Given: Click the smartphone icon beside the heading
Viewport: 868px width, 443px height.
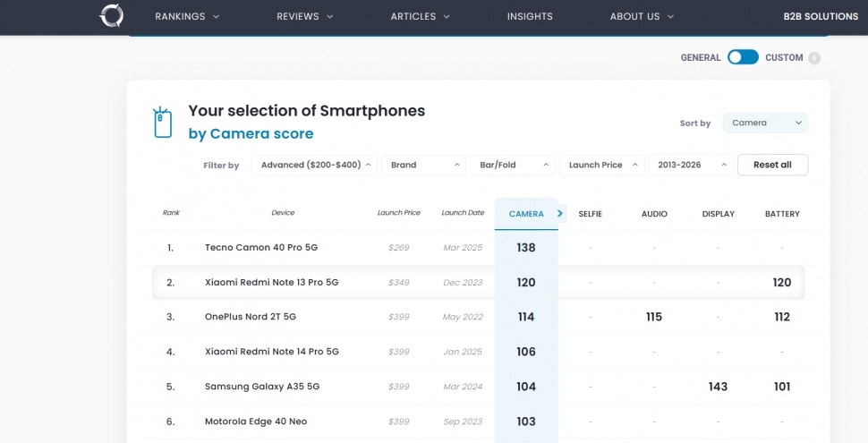Looking at the screenshot, I should point(162,123).
